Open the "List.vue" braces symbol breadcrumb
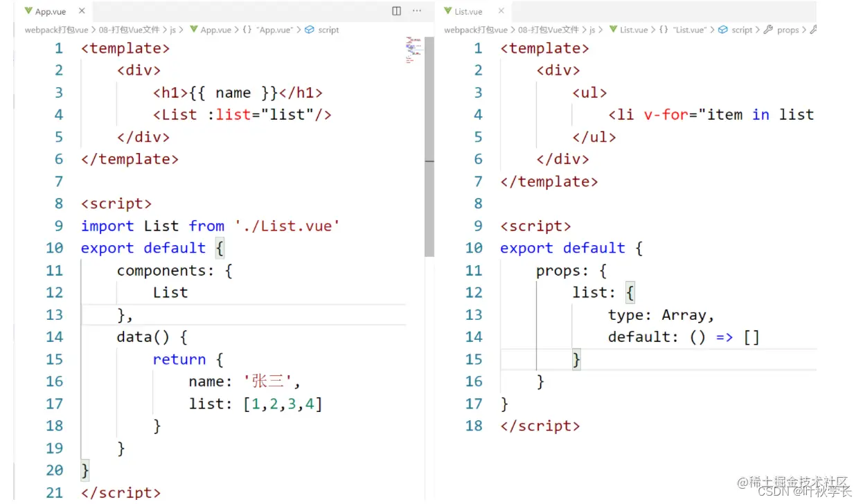 pyautogui.click(x=684, y=30)
